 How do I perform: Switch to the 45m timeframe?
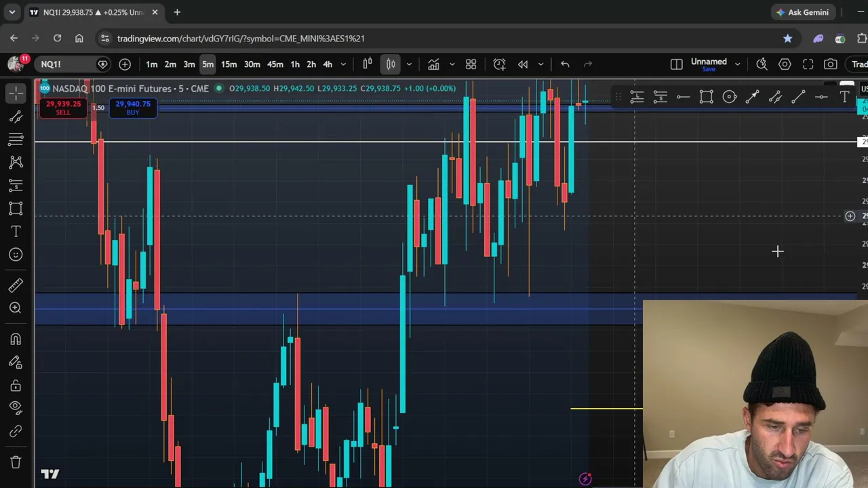(x=275, y=64)
